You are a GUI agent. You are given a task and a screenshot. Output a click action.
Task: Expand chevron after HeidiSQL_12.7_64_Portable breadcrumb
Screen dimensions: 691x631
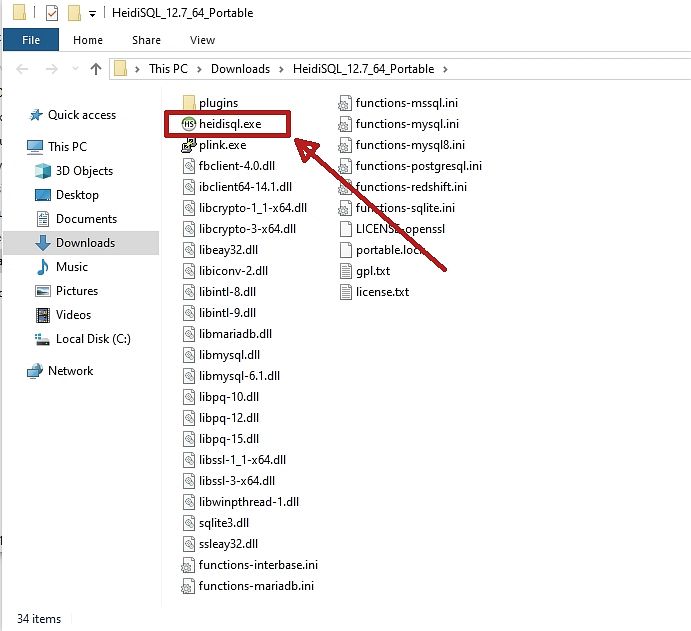pos(445,69)
